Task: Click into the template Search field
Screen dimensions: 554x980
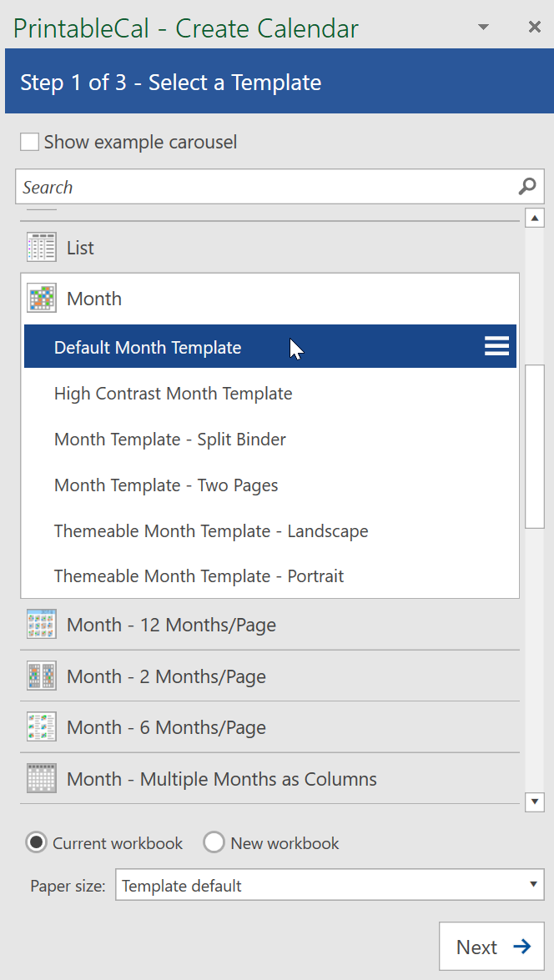Action: [268, 186]
